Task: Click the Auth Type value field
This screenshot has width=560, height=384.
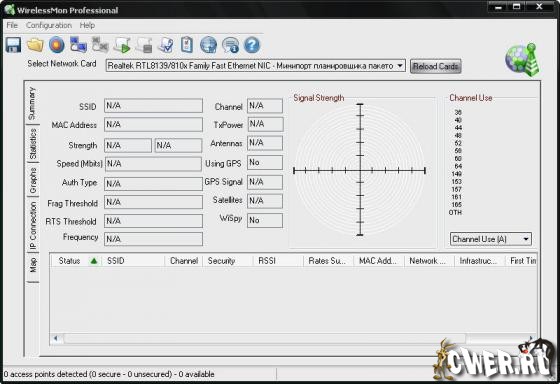Action: click(x=153, y=184)
